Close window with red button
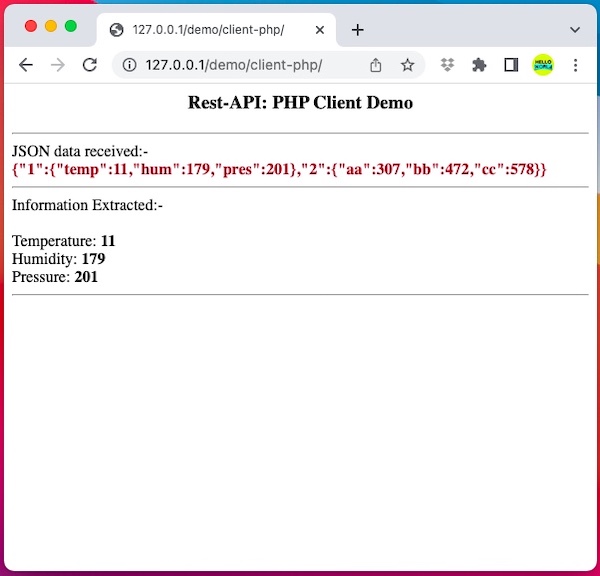600x576 pixels. pos(31,26)
